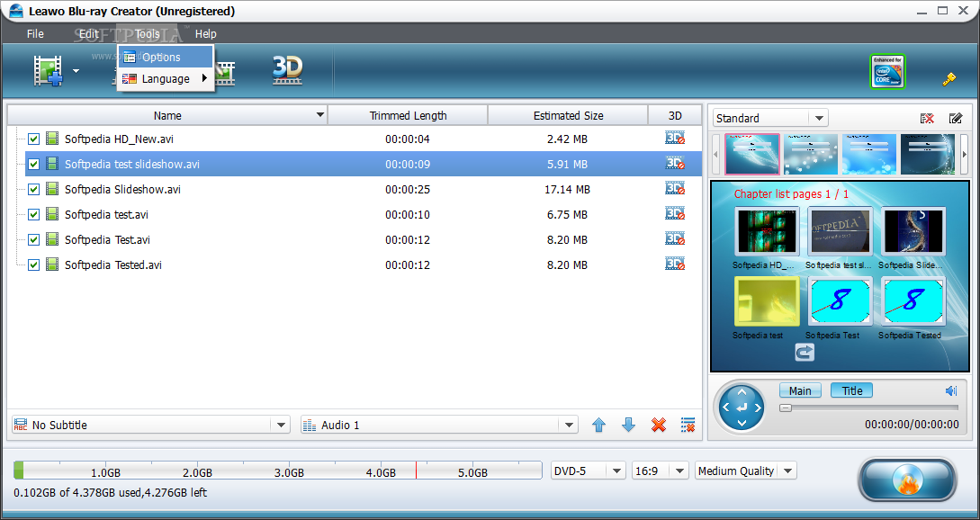980x520 pixels.
Task: Toggle 3D for Softpedia HD_New.avi
Action: coord(675,139)
